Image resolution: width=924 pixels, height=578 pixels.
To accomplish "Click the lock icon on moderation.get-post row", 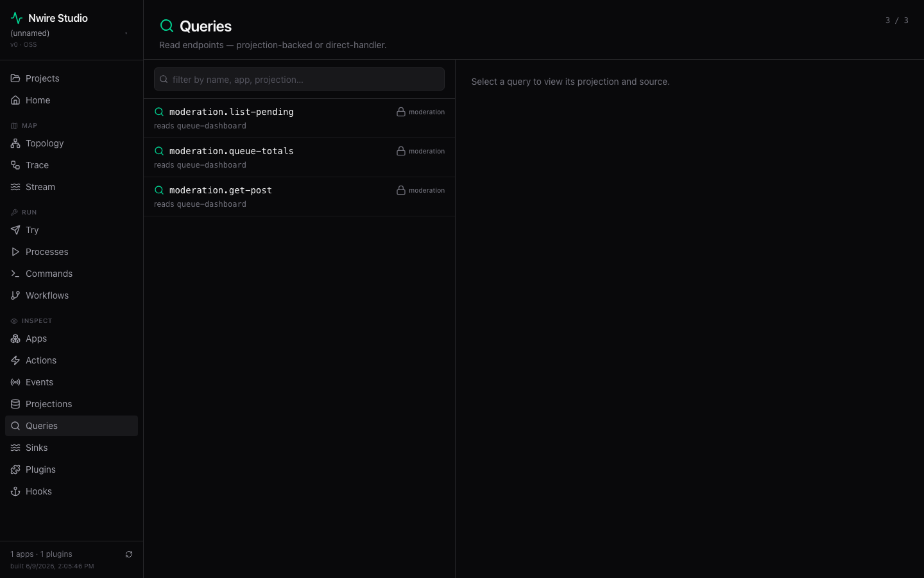I will [x=401, y=190].
